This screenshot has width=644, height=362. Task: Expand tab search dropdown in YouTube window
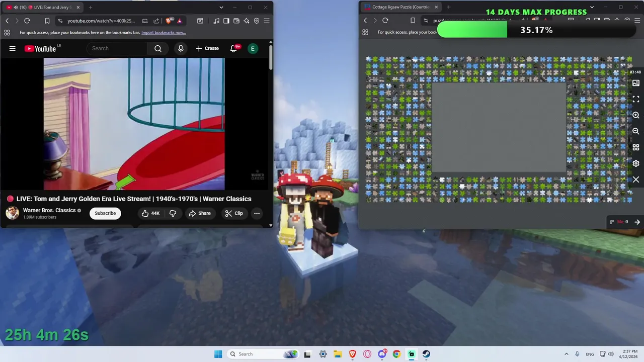pos(221,7)
